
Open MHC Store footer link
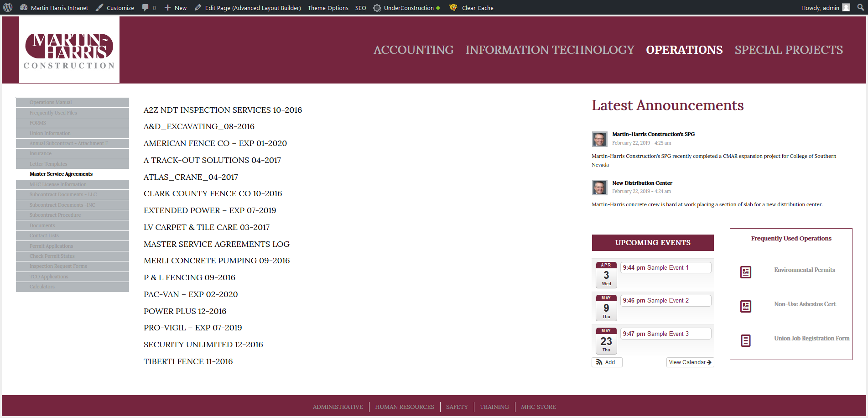pyautogui.click(x=538, y=407)
